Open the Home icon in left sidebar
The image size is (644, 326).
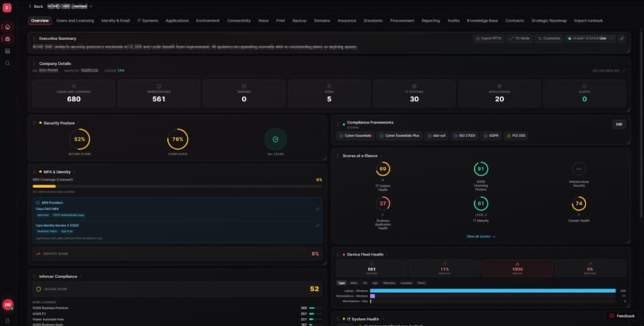(x=8, y=27)
